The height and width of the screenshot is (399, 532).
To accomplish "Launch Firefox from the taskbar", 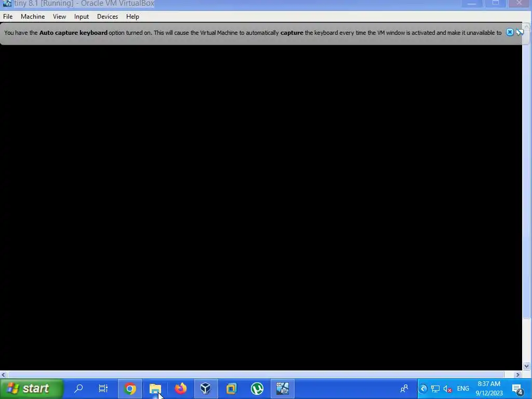I will (181, 389).
